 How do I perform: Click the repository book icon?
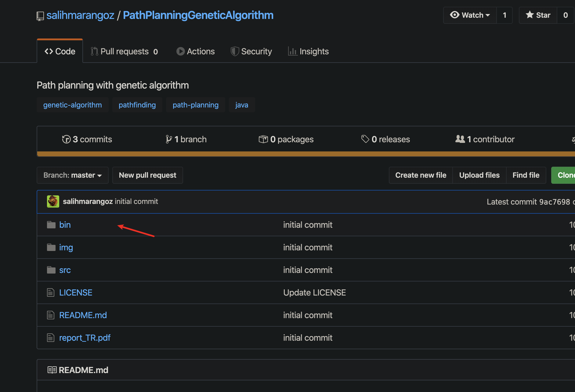40,16
